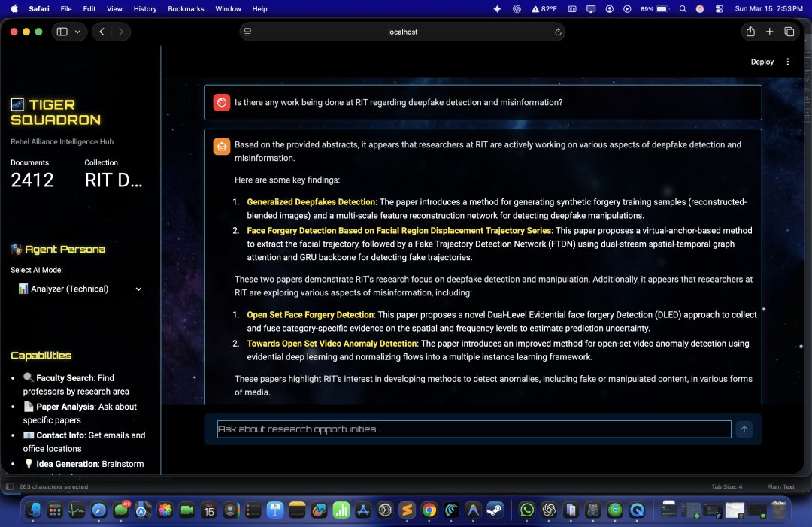Open the History menu
The image size is (812, 527).
(x=145, y=9)
